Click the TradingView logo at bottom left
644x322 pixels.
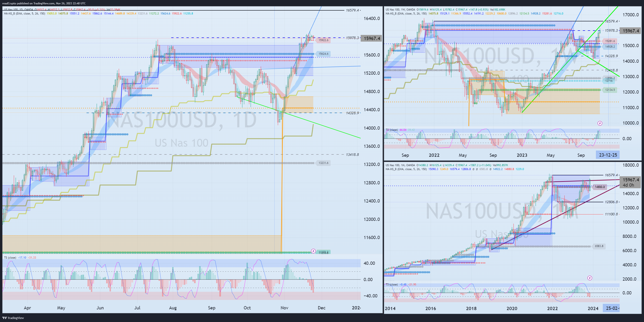point(13,318)
